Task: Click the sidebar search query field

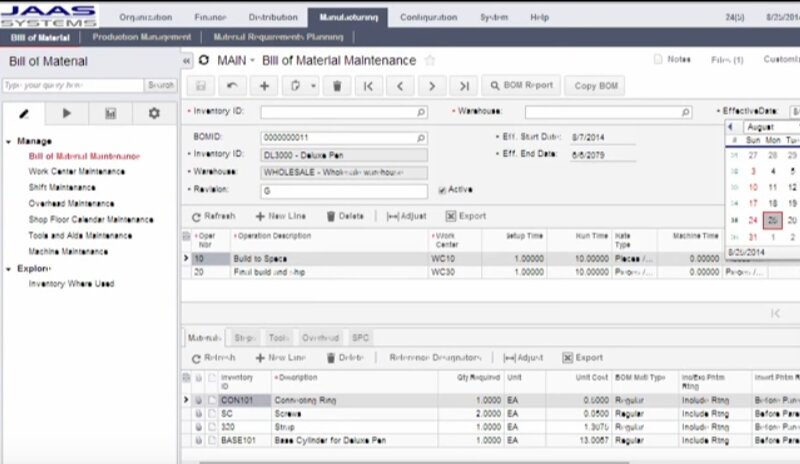Action: coord(70,85)
